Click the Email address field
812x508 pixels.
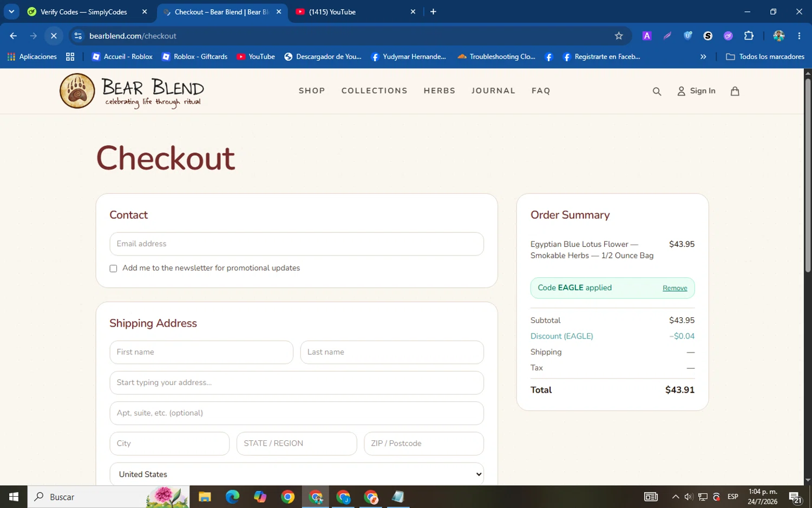click(x=297, y=244)
